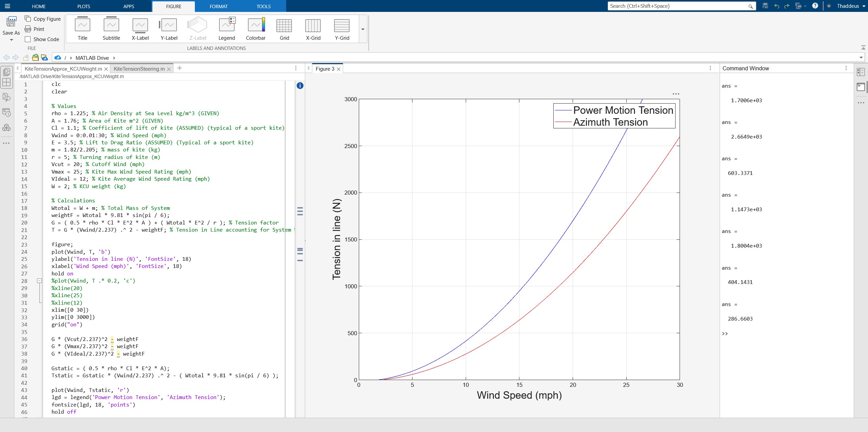Image resolution: width=868 pixels, height=432 pixels.
Task: Expand the Labels and Annotations gallery
Action: [x=363, y=29]
